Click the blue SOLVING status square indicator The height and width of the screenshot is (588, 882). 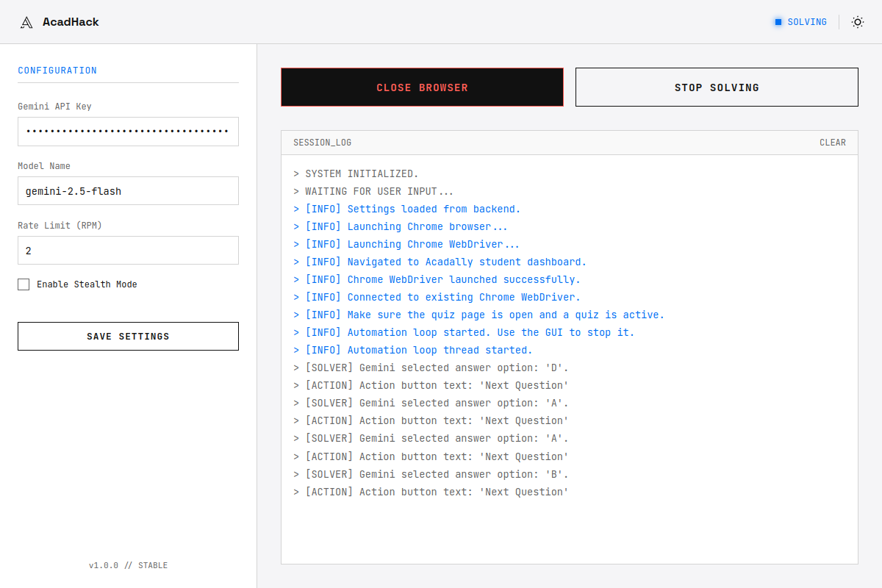click(778, 21)
